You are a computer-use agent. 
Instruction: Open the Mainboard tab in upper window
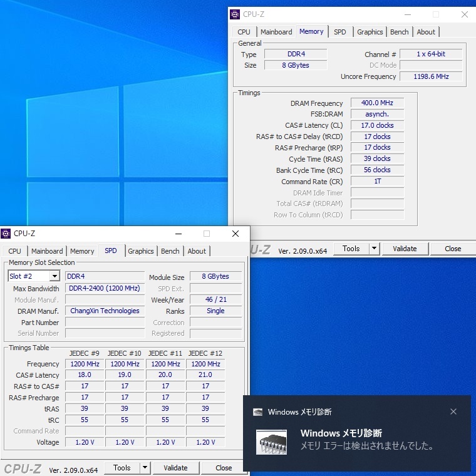click(276, 32)
